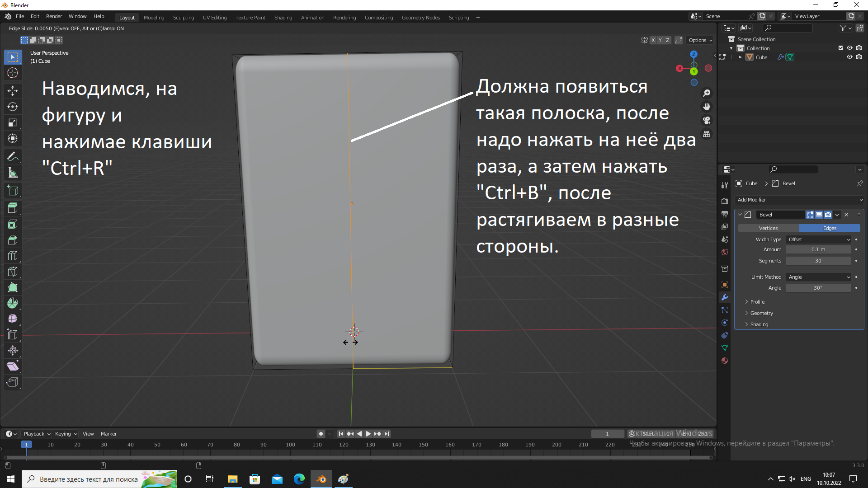
Task: Select Vertices bevel mode button
Action: point(768,228)
